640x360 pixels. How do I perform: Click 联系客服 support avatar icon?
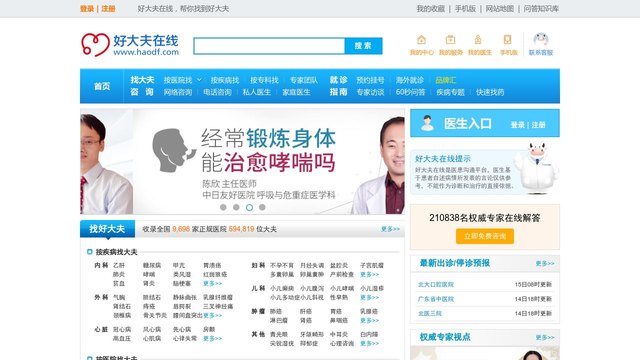(541, 39)
